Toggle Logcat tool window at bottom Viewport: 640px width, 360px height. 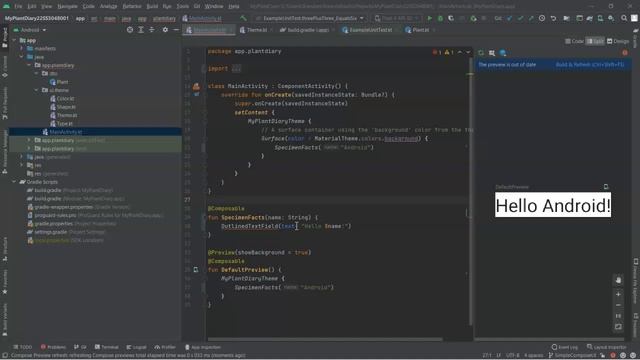click(136, 347)
